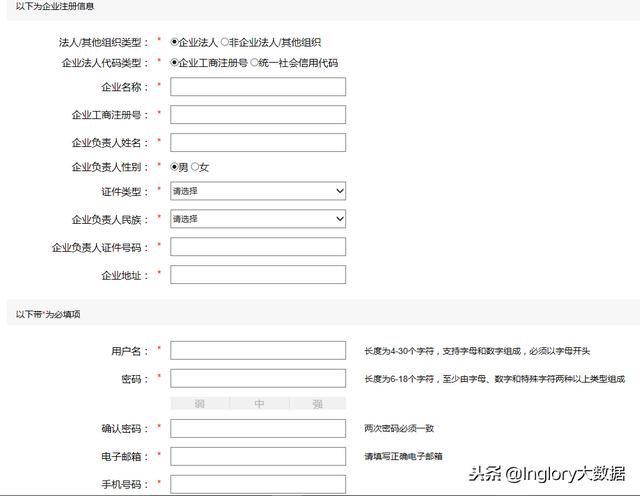Click the 企业负责人性别 label

[x=110, y=167]
